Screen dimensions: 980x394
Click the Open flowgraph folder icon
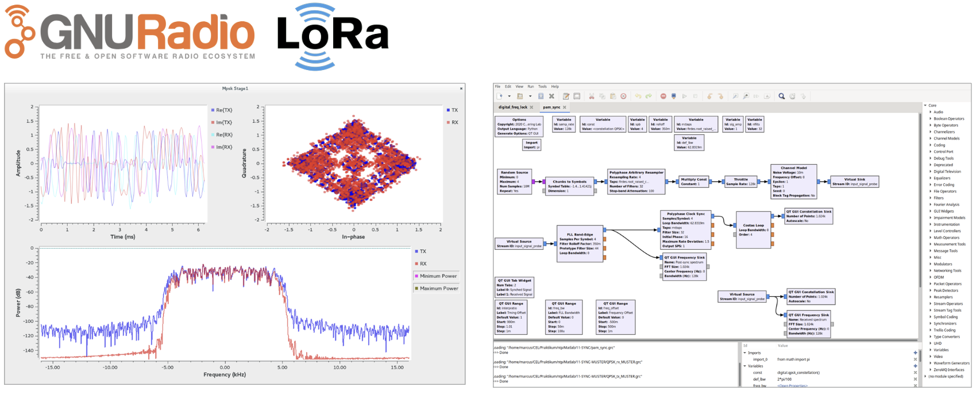520,96
